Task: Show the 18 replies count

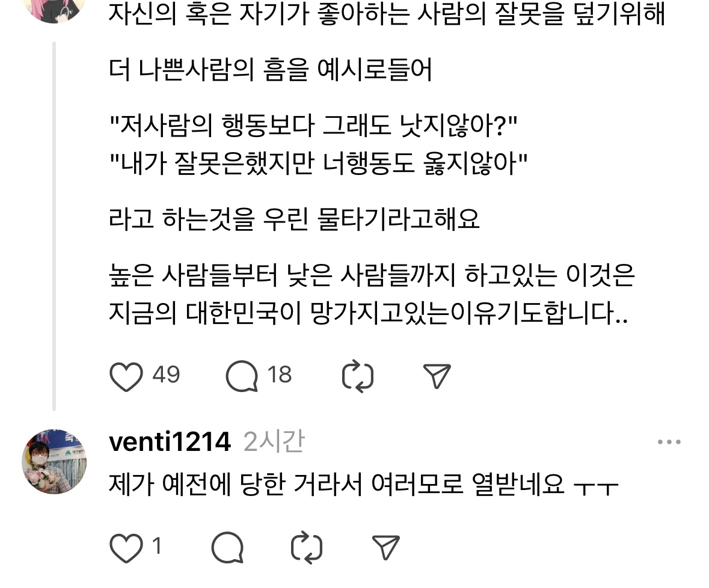Action: tap(280, 375)
